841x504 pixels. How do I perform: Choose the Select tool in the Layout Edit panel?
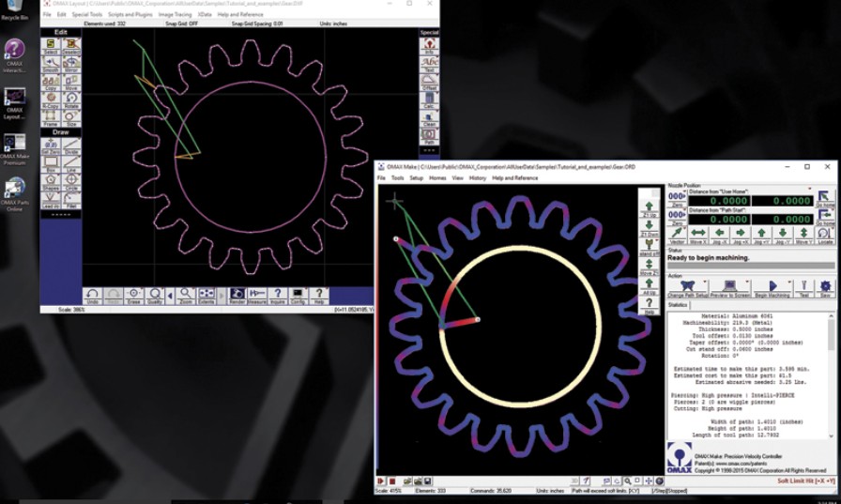click(51, 46)
